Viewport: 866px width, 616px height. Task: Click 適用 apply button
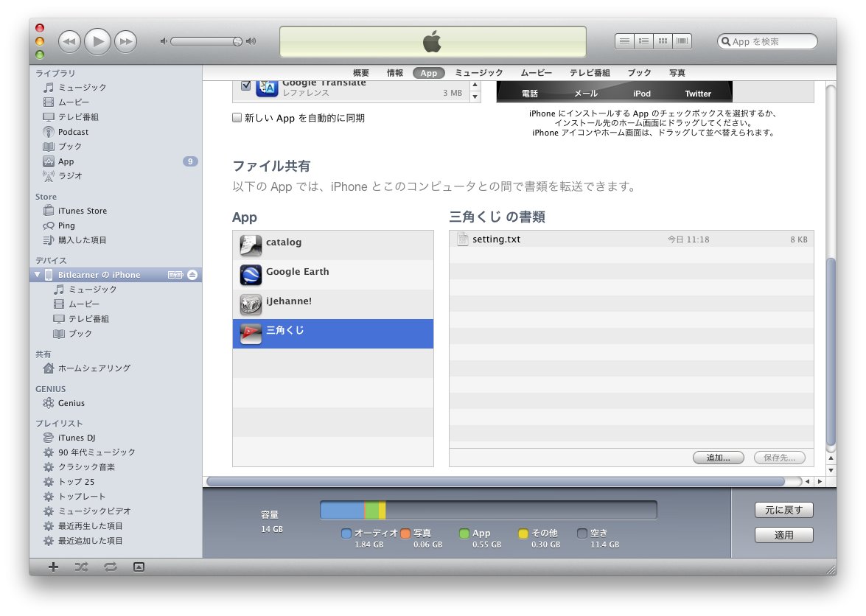pyautogui.click(x=783, y=535)
